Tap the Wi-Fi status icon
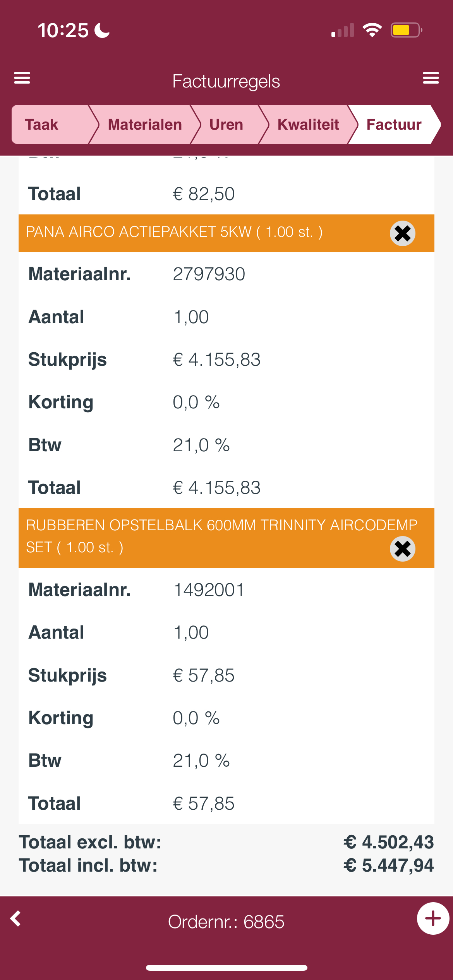 point(372,30)
